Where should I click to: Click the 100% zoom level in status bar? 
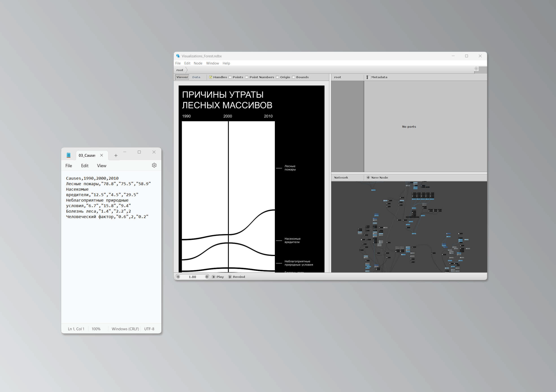click(96, 329)
